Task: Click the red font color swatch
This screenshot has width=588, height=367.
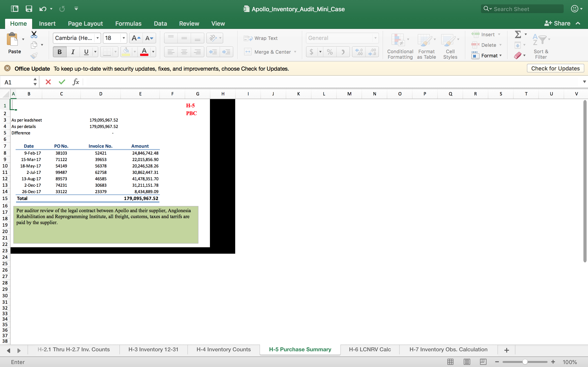Action: (144, 52)
